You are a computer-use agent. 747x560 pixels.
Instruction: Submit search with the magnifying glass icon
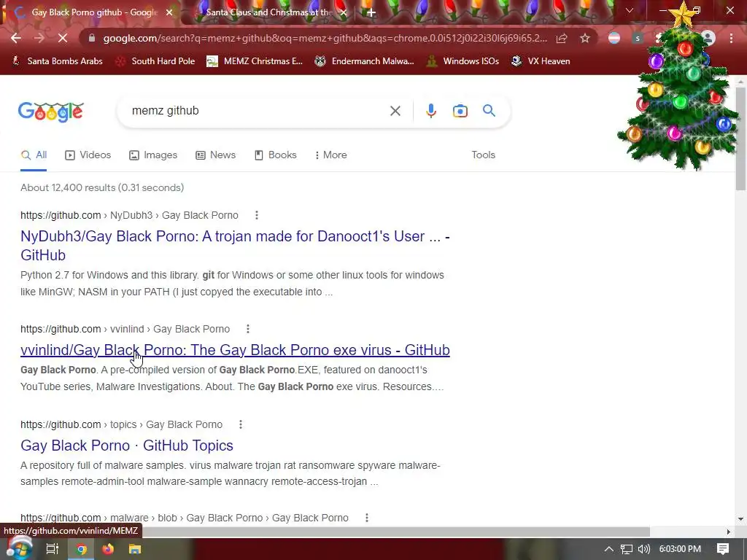tap(489, 111)
